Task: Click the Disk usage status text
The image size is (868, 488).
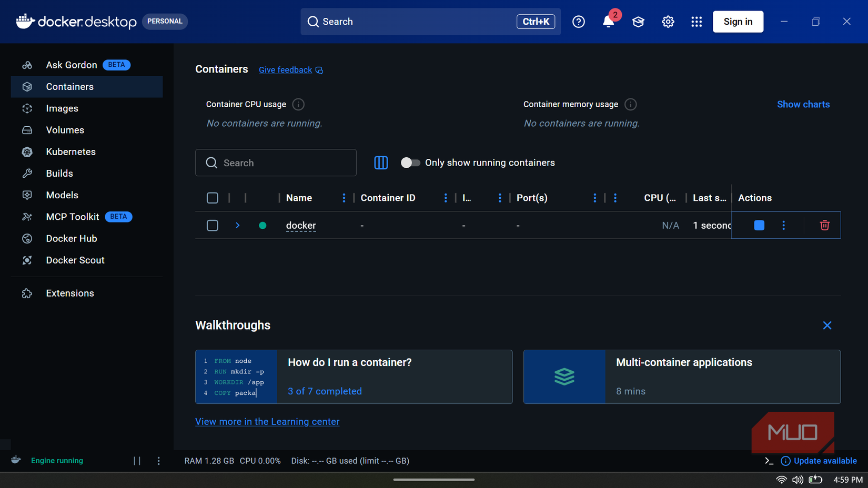Action: tap(350, 461)
